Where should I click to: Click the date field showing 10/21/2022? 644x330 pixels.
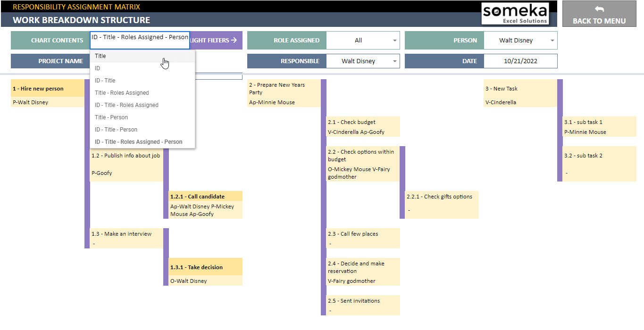pos(520,61)
